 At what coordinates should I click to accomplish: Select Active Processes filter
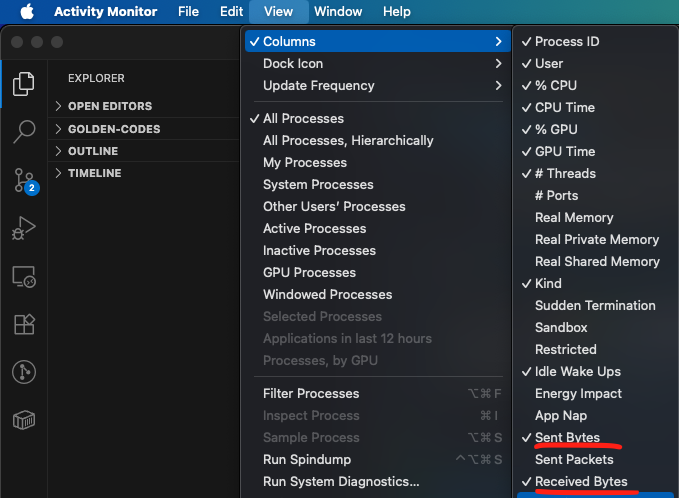click(x=378, y=229)
